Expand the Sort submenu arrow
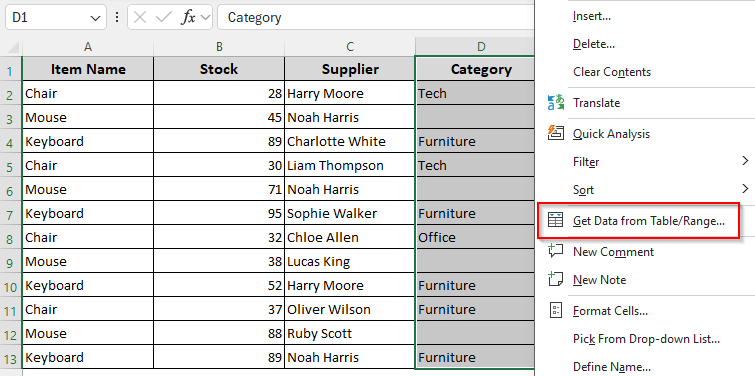Viewport: 755px width, 376px height. coord(745,188)
